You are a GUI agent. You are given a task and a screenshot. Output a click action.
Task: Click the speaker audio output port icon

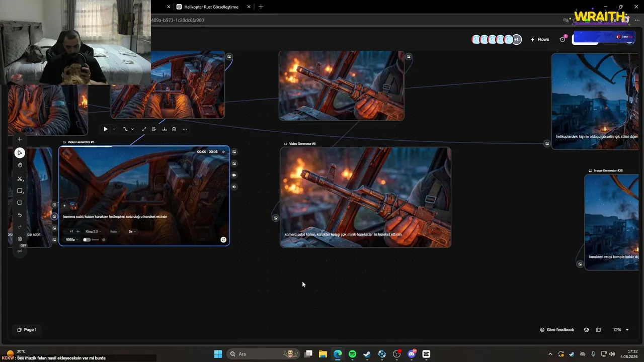234,187
